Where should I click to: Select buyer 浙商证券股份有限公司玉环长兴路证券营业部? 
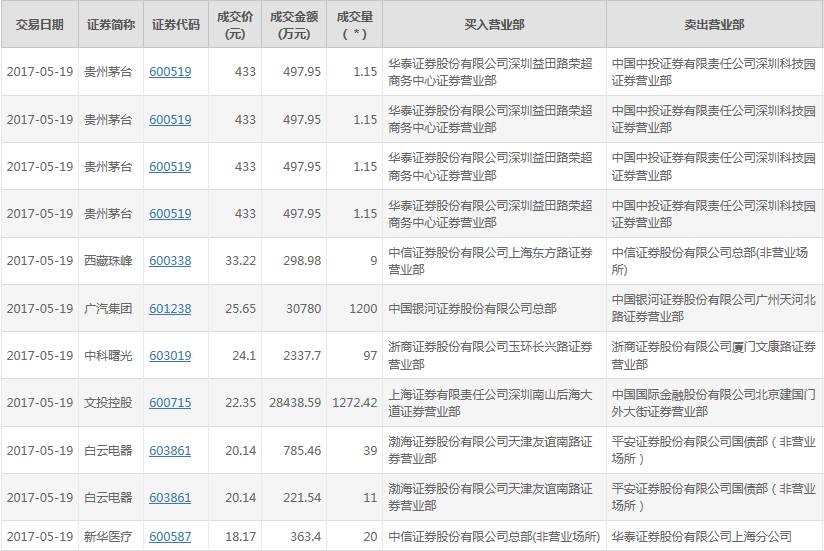click(490, 356)
